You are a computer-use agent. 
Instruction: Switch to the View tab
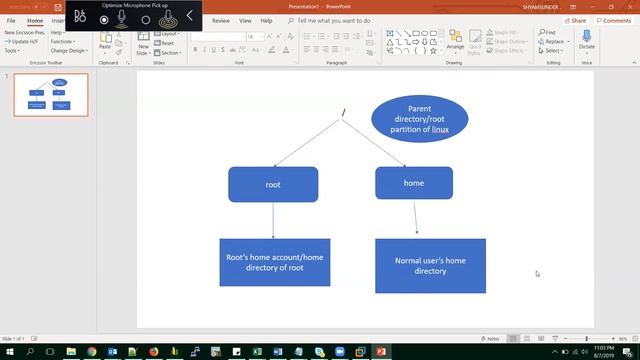click(245, 20)
